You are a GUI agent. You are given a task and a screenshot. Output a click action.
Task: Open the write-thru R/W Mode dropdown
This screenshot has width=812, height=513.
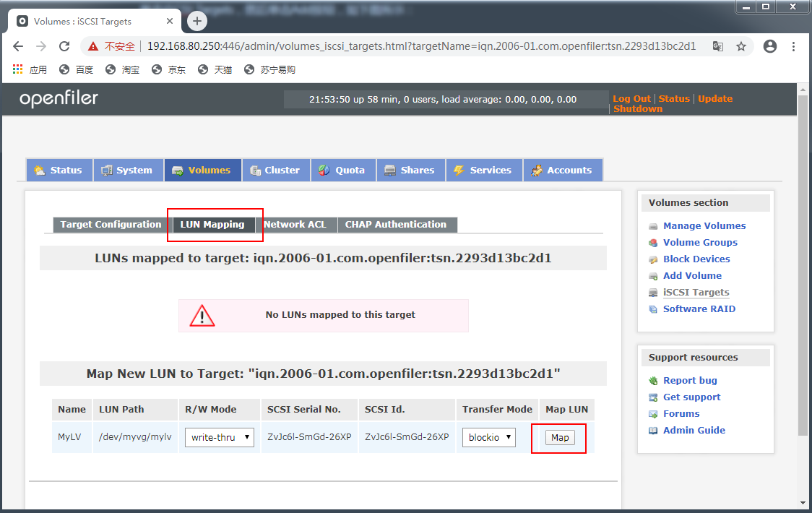tap(219, 437)
